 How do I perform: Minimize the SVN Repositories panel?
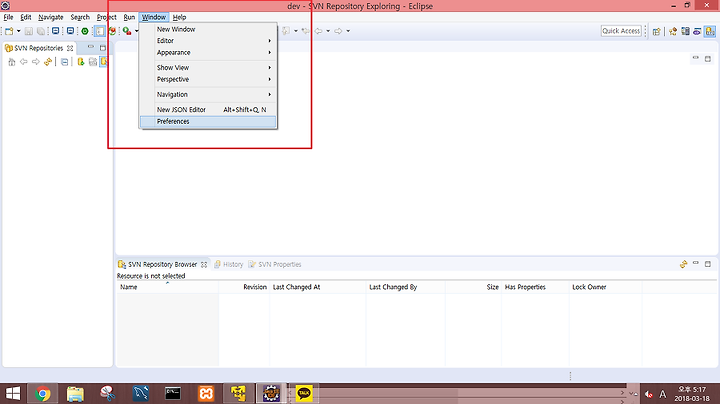coord(91,47)
